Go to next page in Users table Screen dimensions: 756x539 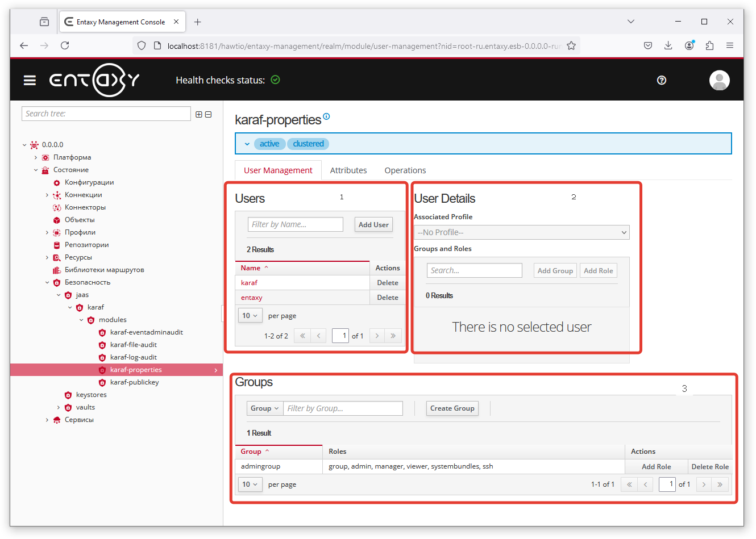coord(377,336)
